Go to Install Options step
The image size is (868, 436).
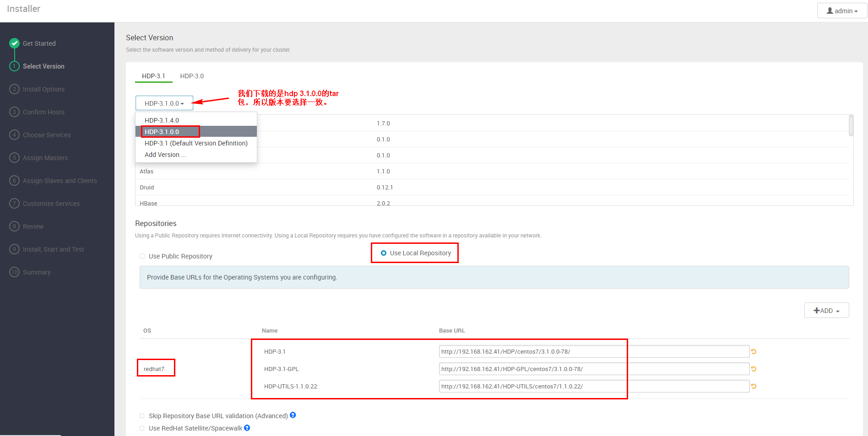click(43, 89)
